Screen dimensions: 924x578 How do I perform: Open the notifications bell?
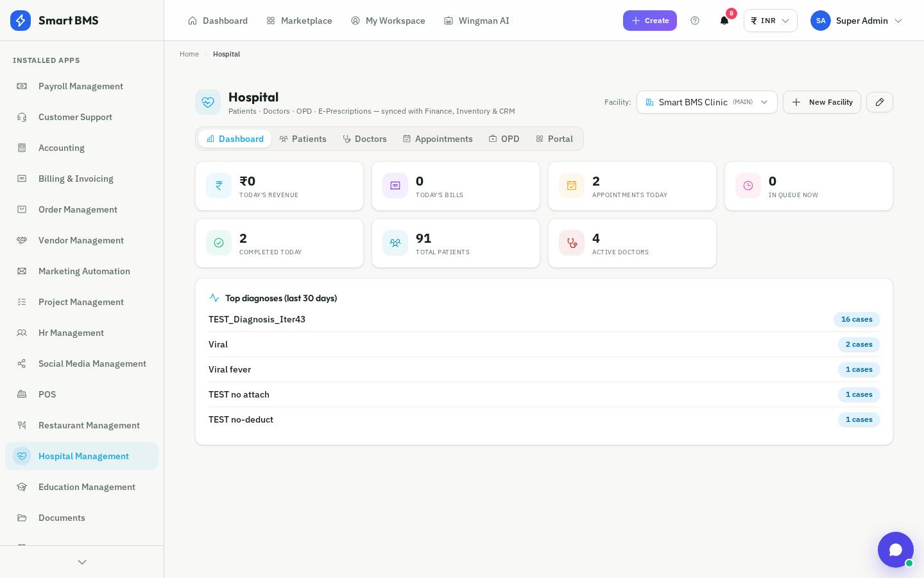coord(724,21)
